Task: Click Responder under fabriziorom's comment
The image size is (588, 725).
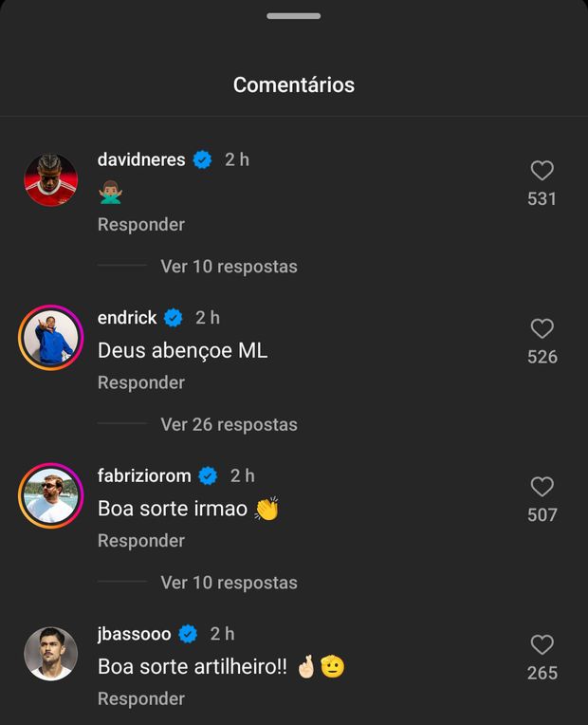Action: [140, 541]
